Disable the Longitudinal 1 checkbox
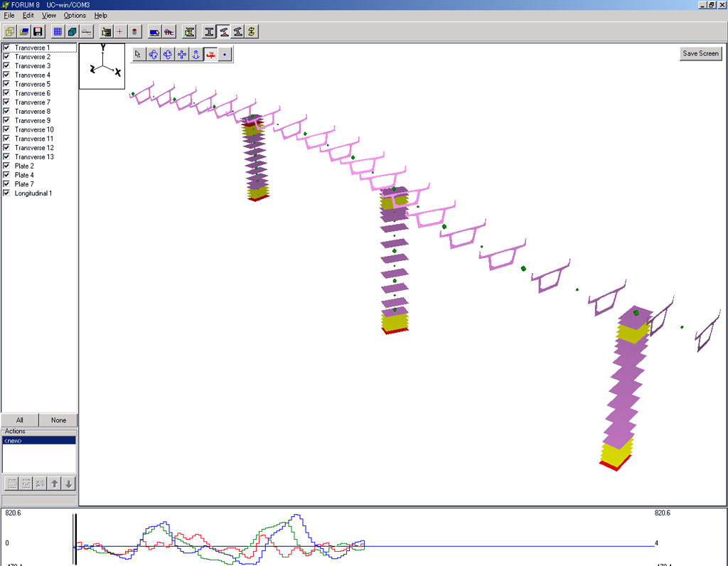This screenshot has height=566, width=728. click(6, 193)
